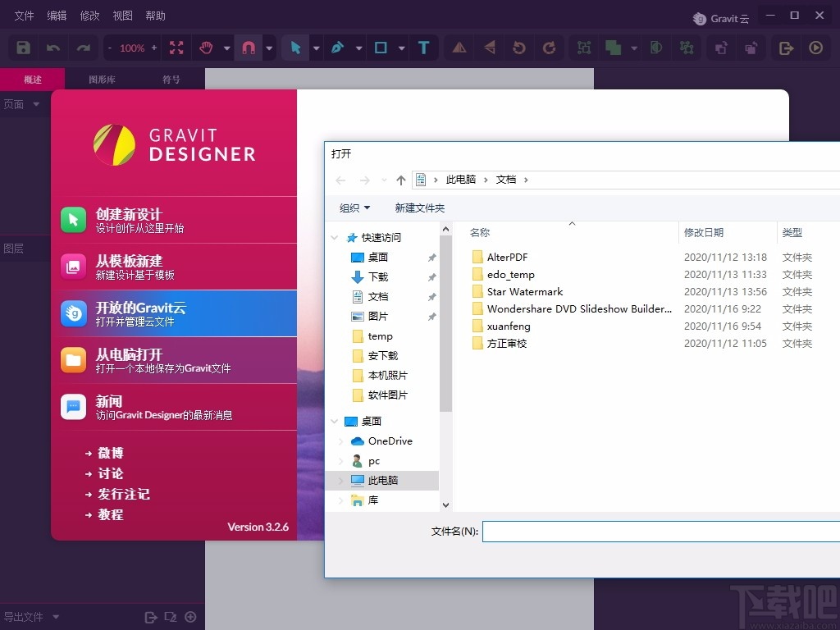Select the Pointer selection tool
Image resolution: width=840 pixels, height=630 pixels.
tap(295, 48)
